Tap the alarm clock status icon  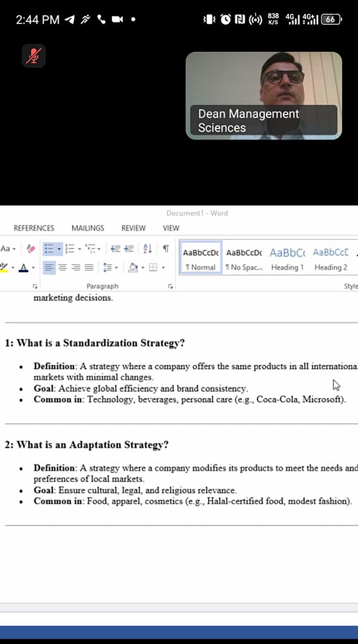226,19
